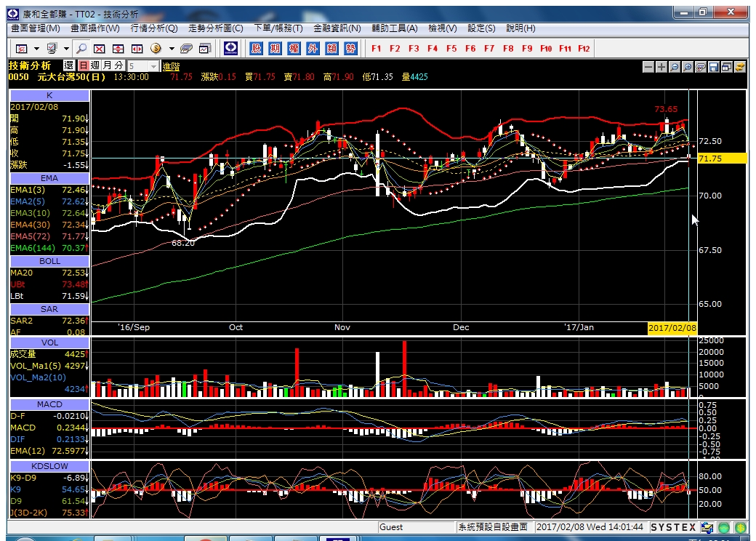The width and height of the screenshot is (756, 541).
Task: Click the F1 shortcut button
Action: pos(376,48)
